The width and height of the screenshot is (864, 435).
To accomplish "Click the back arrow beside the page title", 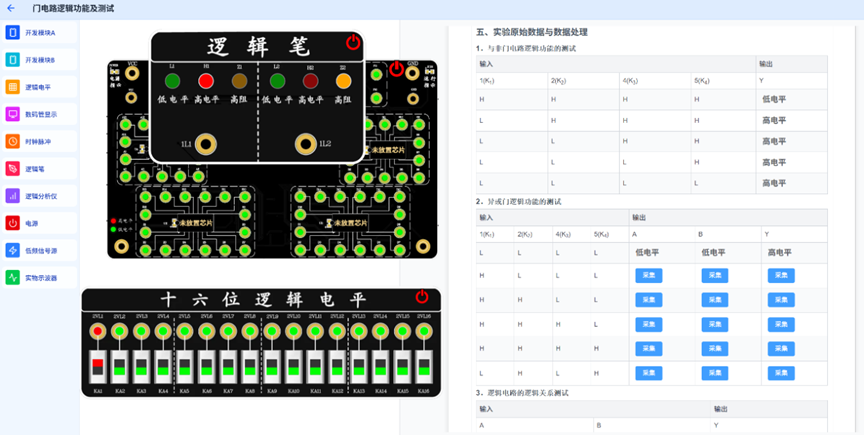I will pyautogui.click(x=11, y=8).
